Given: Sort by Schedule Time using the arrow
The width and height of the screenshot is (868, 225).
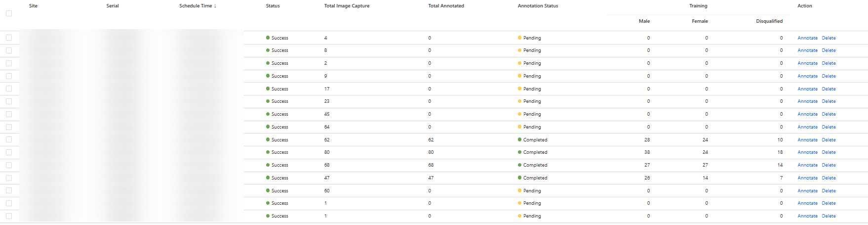Looking at the screenshot, I should 215,6.
